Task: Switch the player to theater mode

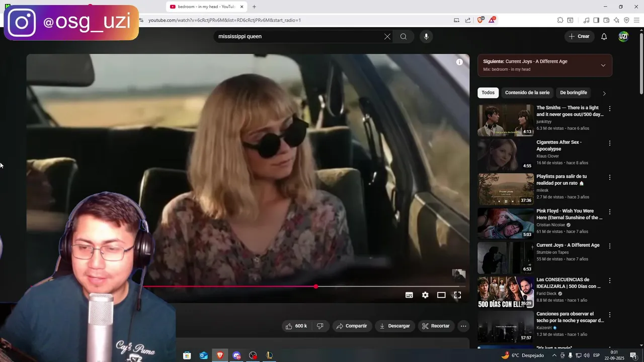Action: pos(441,295)
